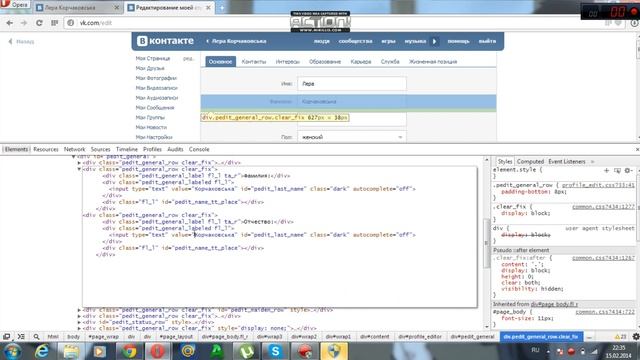Click the music play button in VK header

(435, 41)
